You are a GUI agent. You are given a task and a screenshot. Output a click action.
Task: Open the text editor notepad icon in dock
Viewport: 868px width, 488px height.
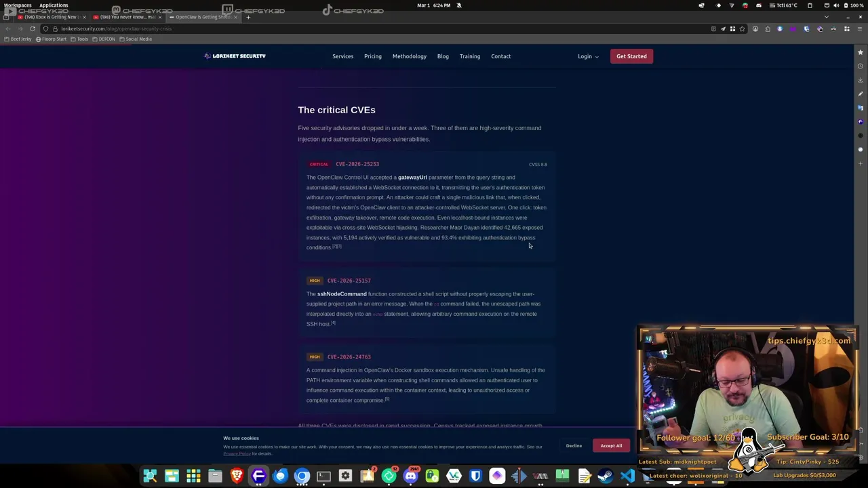[x=584, y=476]
